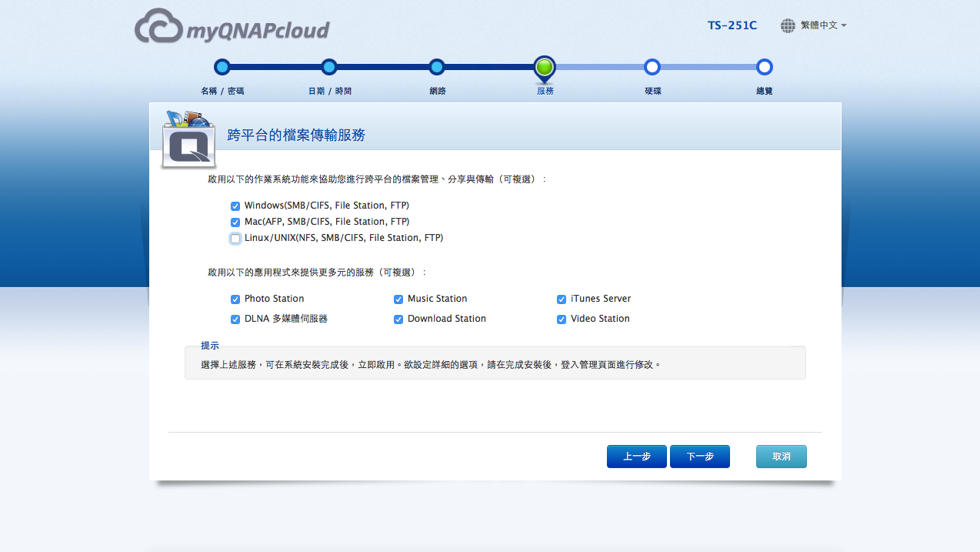980x552 pixels.
Task: Toggle the Download Station checkbox
Action: 398,319
